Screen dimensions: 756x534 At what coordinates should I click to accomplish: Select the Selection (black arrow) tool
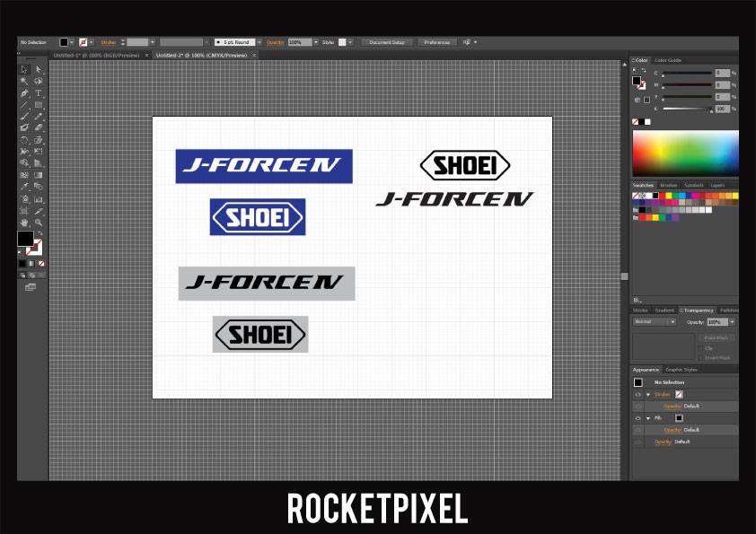(x=24, y=70)
